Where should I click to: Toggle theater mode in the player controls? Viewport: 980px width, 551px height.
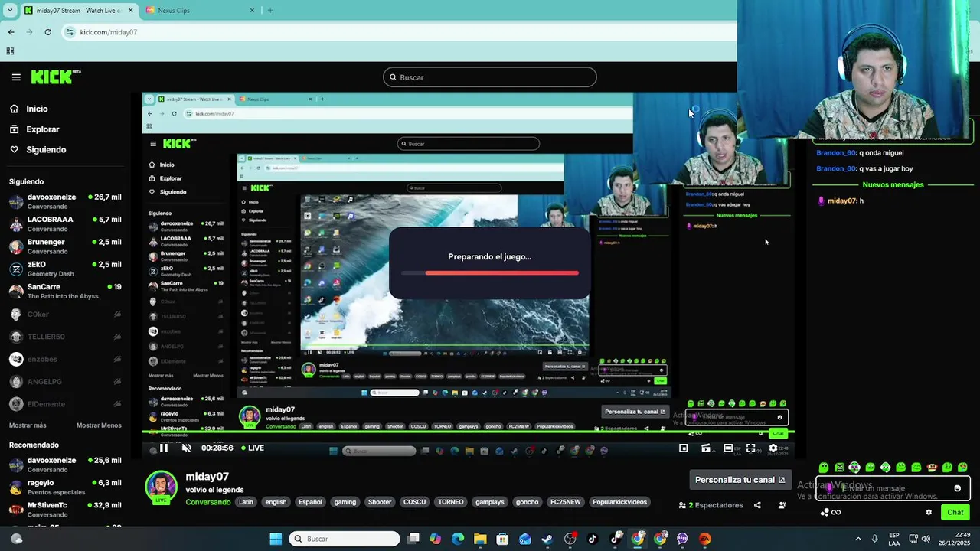point(728,448)
